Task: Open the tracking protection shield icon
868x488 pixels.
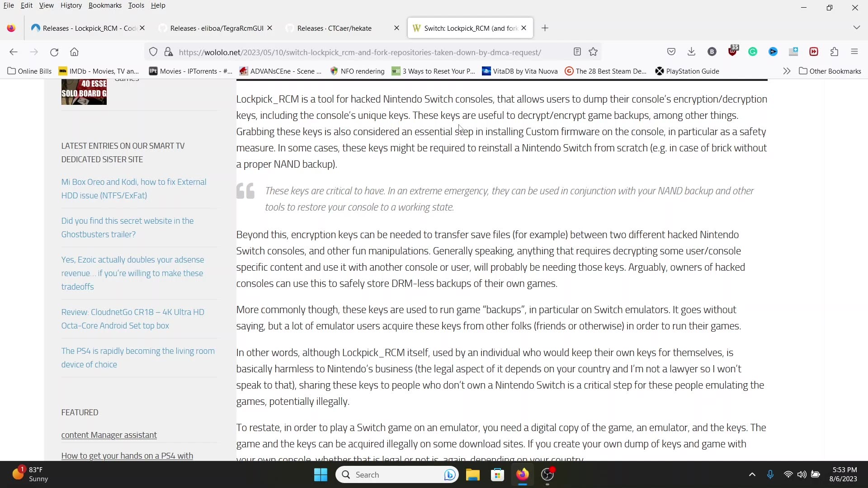Action: tap(153, 52)
